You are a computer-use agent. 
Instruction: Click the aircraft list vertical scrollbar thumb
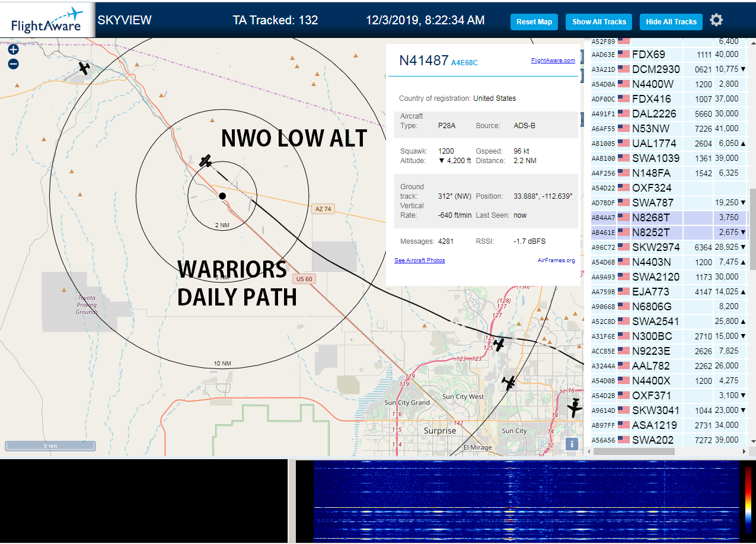click(752, 228)
